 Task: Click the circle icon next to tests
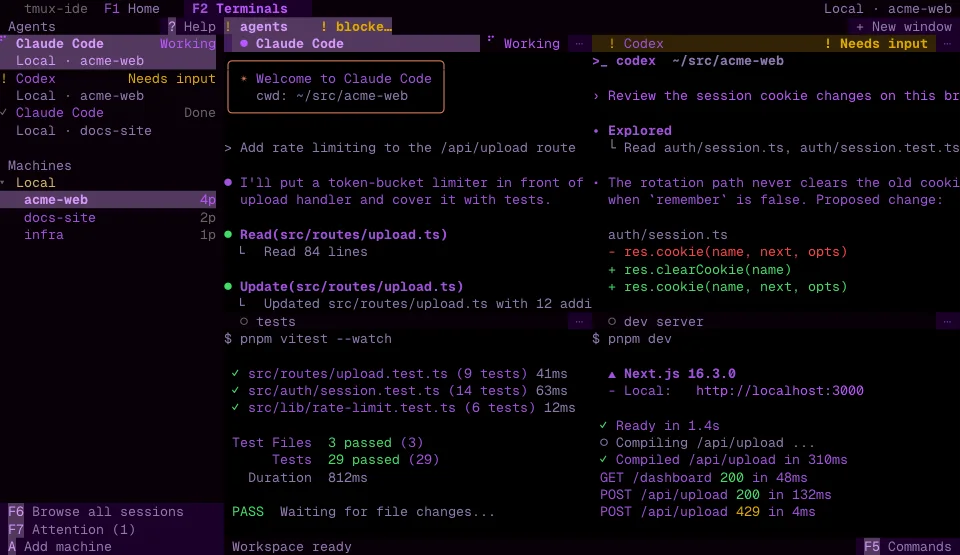coord(244,321)
